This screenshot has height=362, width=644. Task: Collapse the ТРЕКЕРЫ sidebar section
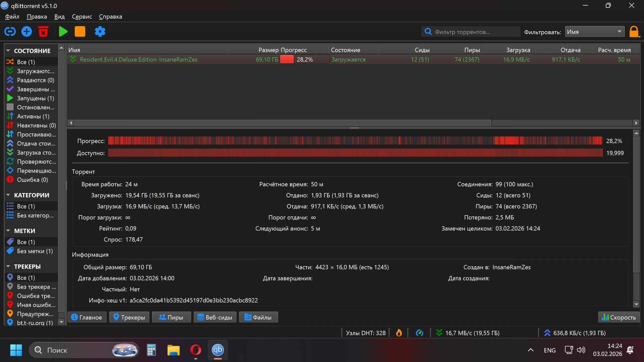pos(8,266)
